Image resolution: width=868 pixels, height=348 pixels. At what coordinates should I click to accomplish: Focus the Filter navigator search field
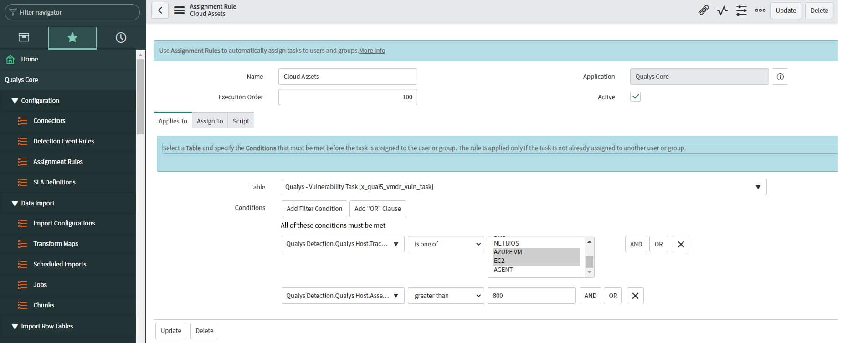coord(72,12)
